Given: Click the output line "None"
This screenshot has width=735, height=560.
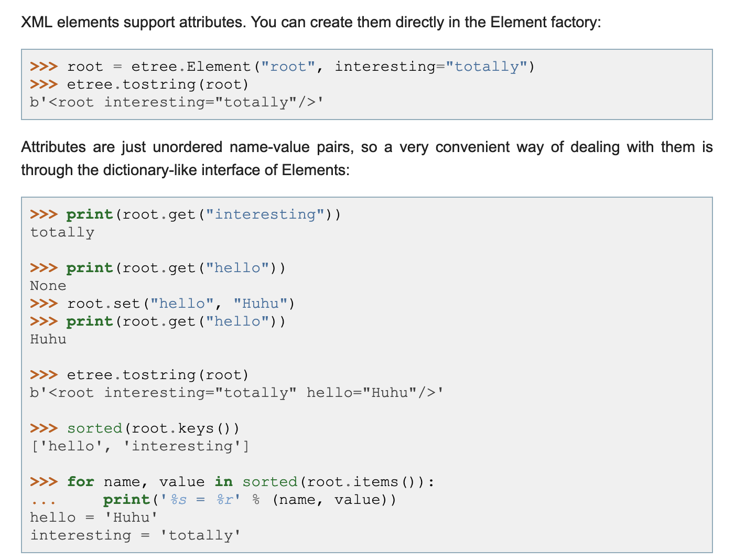Looking at the screenshot, I should tap(48, 286).
